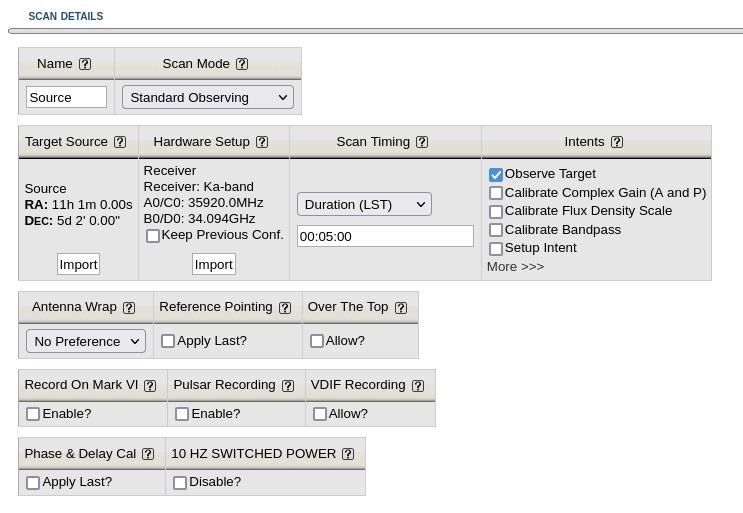The height and width of the screenshot is (513, 743).
Task: Open the Hardware Setup help icon
Action: pyautogui.click(x=262, y=142)
